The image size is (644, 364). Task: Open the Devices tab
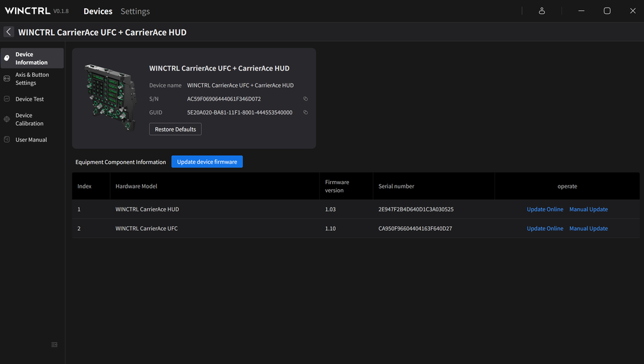97,11
